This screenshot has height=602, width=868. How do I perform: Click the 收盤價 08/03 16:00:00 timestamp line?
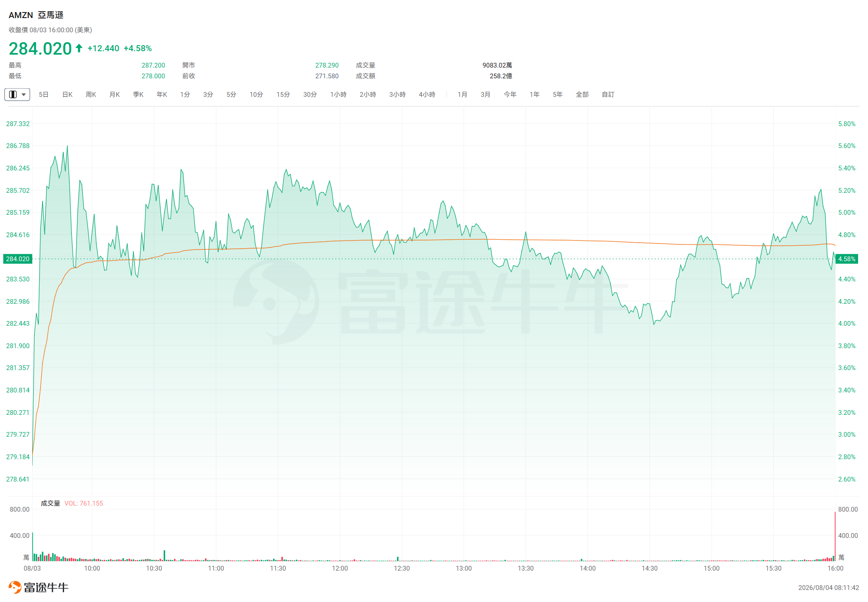50,30
